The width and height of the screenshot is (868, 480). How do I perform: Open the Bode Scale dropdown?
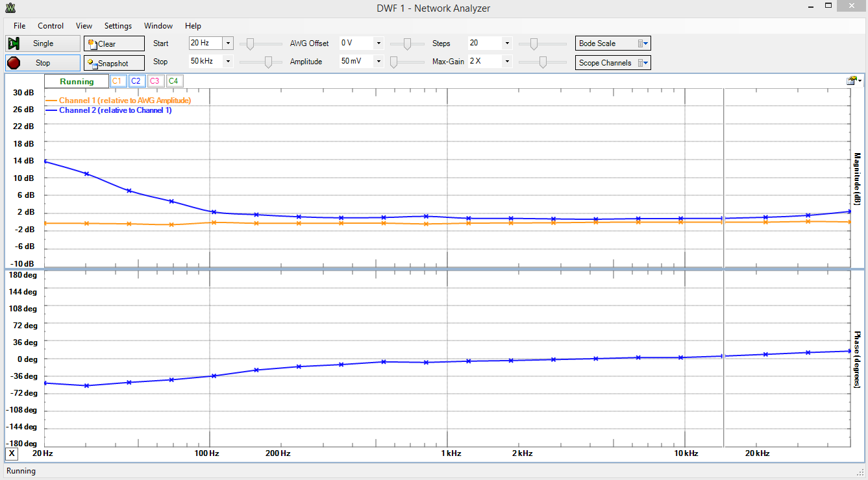[613, 43]
